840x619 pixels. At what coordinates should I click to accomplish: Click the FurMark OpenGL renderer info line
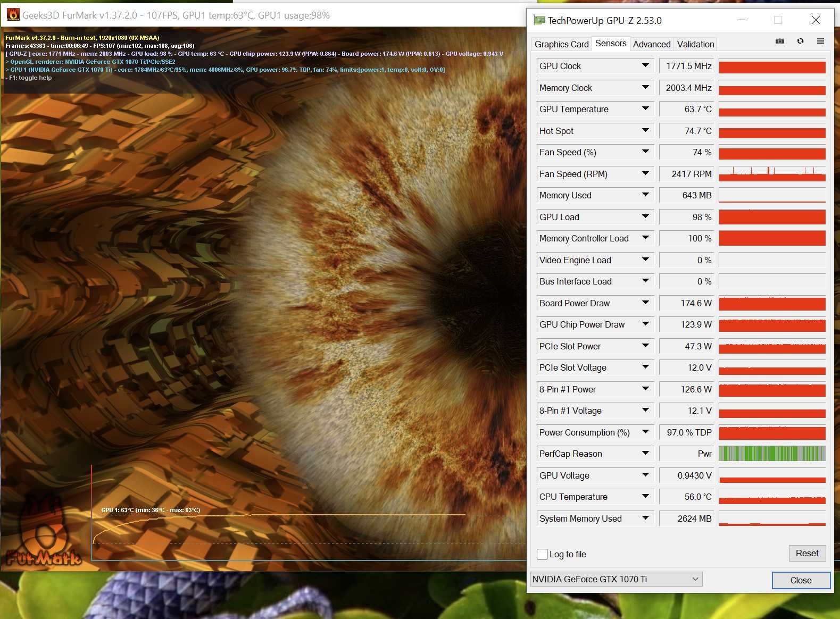click(90, 62)
